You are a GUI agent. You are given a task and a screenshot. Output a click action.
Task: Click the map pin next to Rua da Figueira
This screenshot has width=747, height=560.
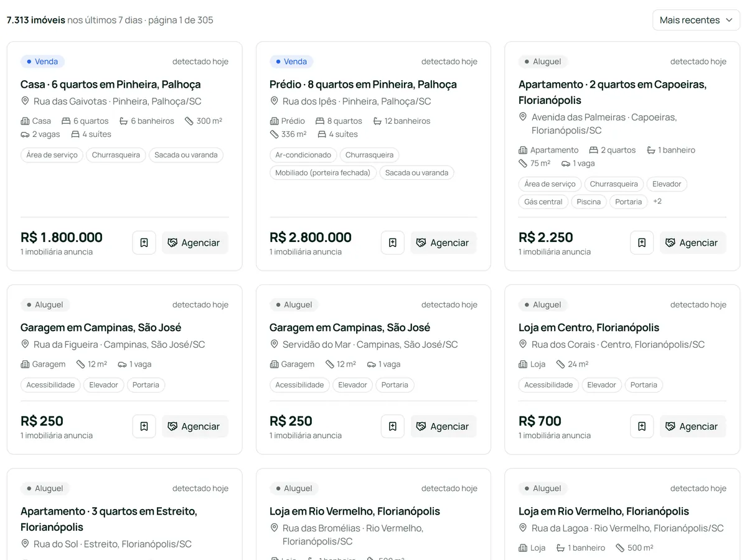(26, 344)
